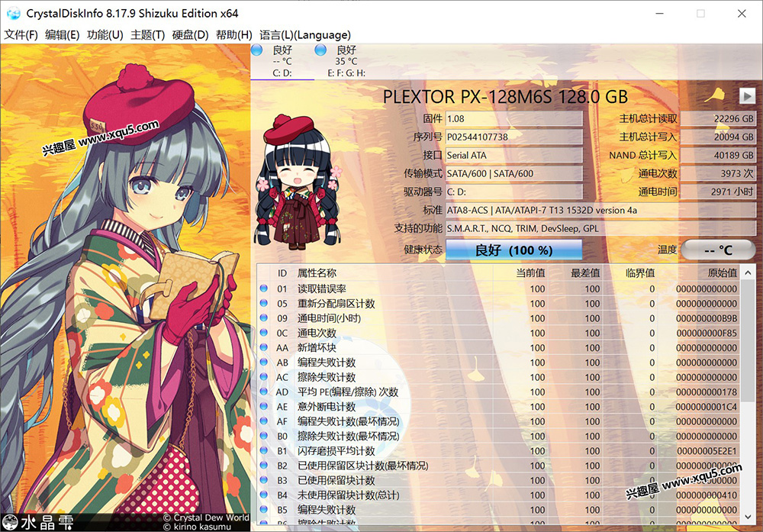Click the blue status orb for C: D:
The height and width of the screenshot is (532, 763).
tap(257, 50)
